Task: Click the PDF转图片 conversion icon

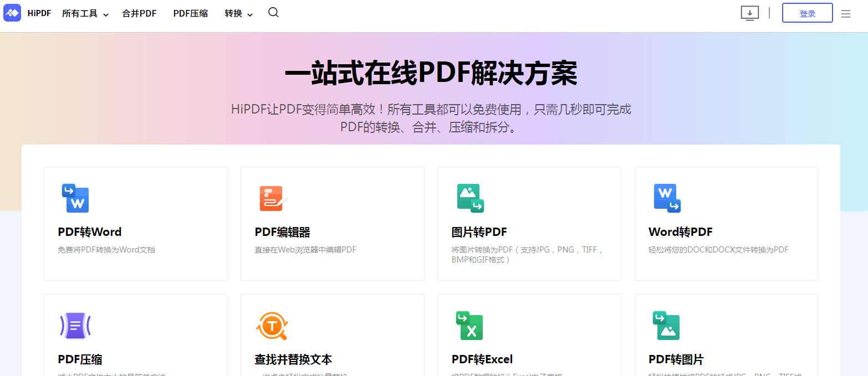Action: click(x=667, y=326)
